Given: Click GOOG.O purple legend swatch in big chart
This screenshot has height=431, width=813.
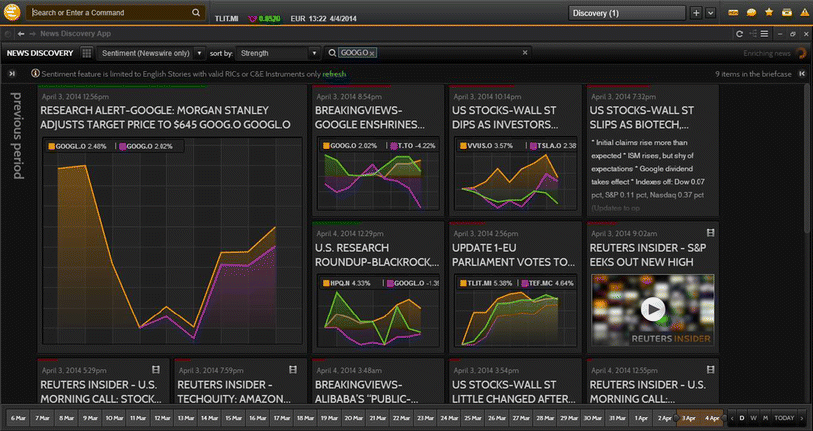Looking at the screenshot, I should pos(122,147).
